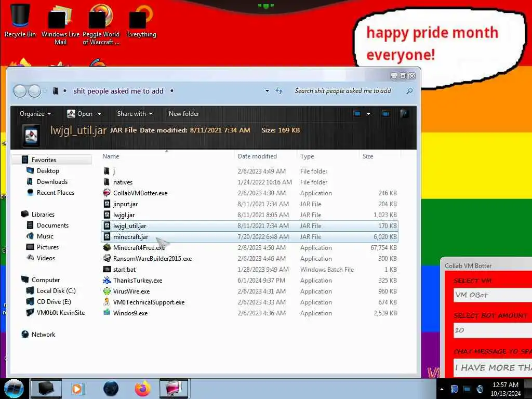Open Documents library
The width and height of the screenshot is (532, 399).
52,225
